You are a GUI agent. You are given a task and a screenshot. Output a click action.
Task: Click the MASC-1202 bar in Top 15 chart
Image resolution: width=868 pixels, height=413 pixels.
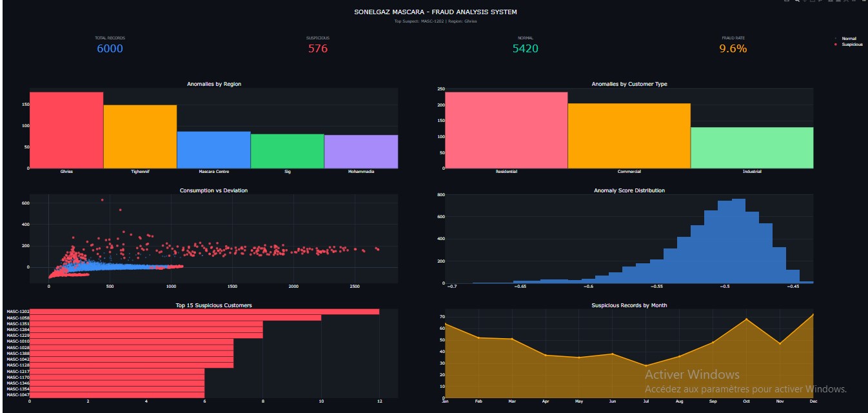(x=204, y=312)
